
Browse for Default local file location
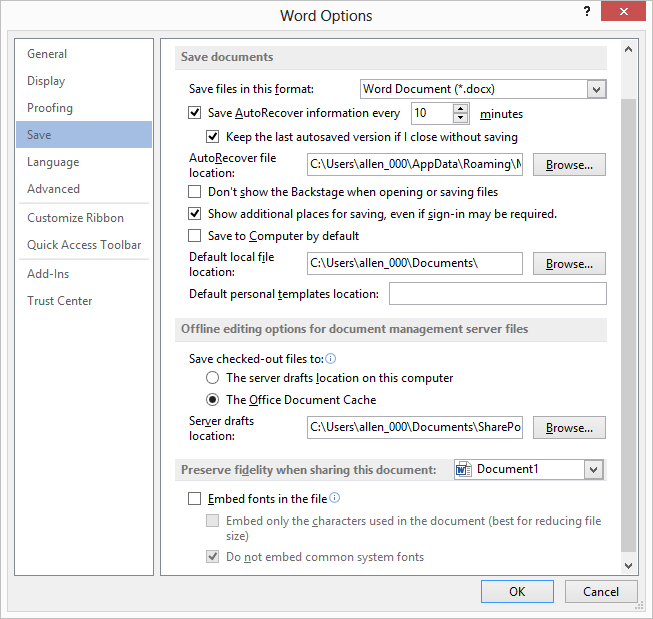click(x=569, y=264)
